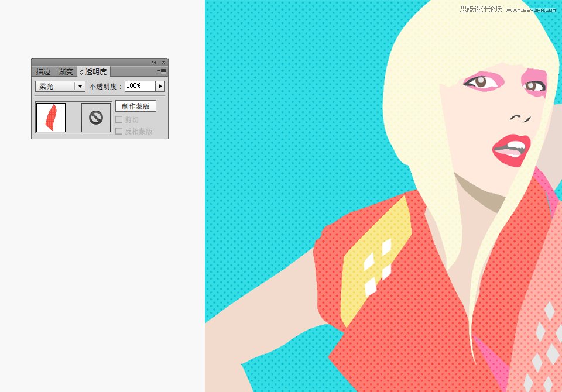Switch to the 描边 tab
Viewport: 562px width, 392px height.
pos(43,71)
